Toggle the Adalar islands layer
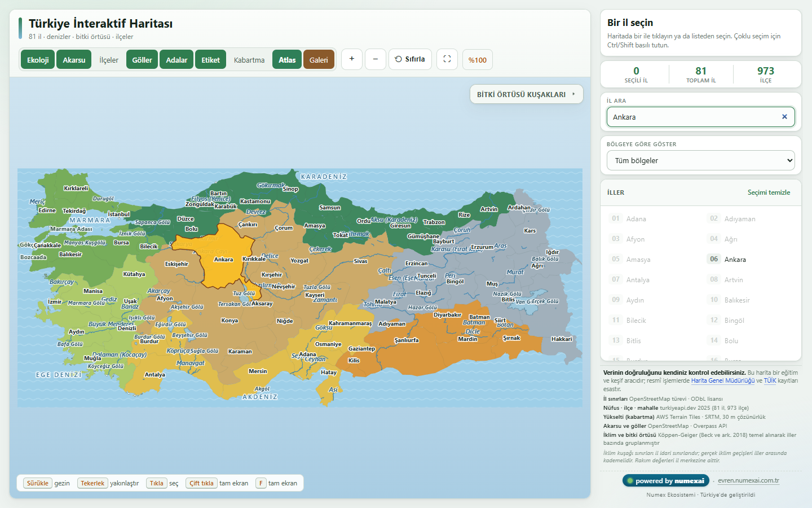The image size is (812, 508). (176, 60)
